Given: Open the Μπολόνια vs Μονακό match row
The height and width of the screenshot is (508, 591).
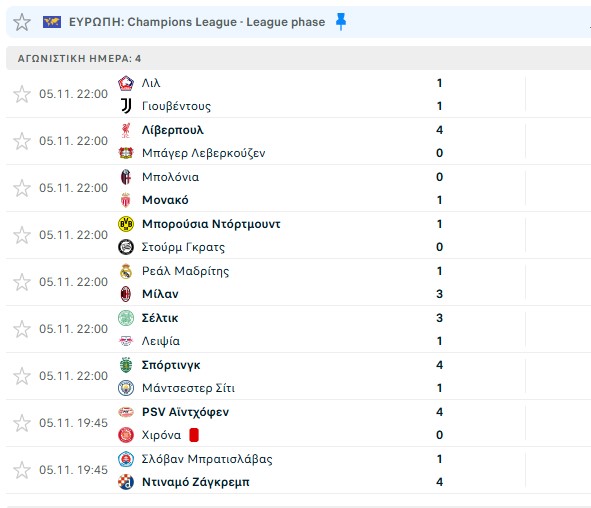Looking at the screenshot, I should pos(299,188).
